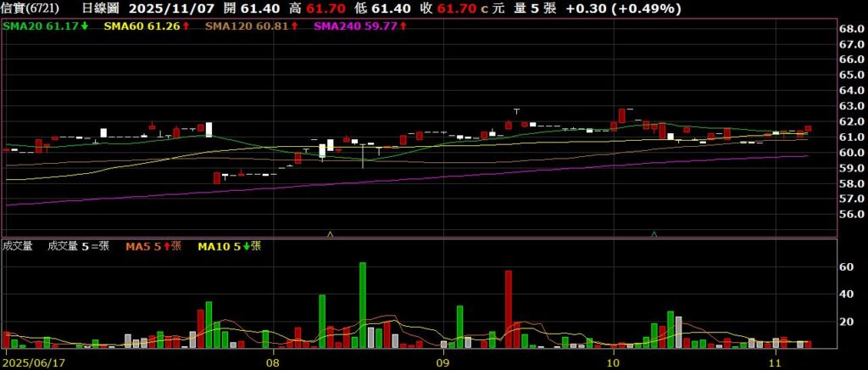868x370 pixels.
Task: Click the red up arrow beside SMA120
Action: 293,27
